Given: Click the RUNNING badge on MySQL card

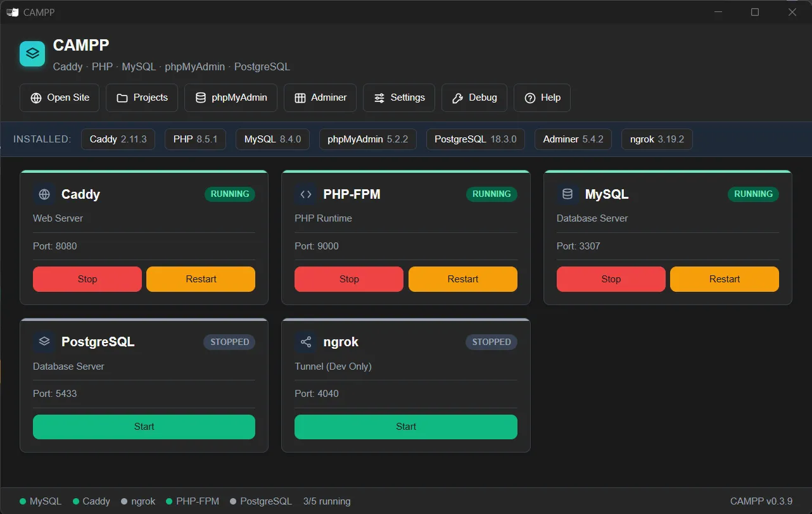Looking at the screenshot, I should pyautogui.click(x=753, y=194).
